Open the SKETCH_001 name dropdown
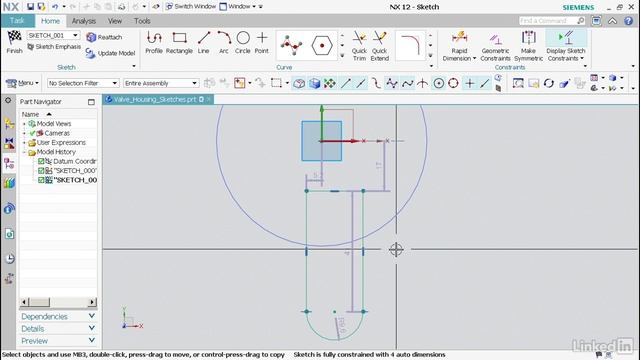Image resolution: width=640 pixels, height=360 pixels. click(76, 36)
